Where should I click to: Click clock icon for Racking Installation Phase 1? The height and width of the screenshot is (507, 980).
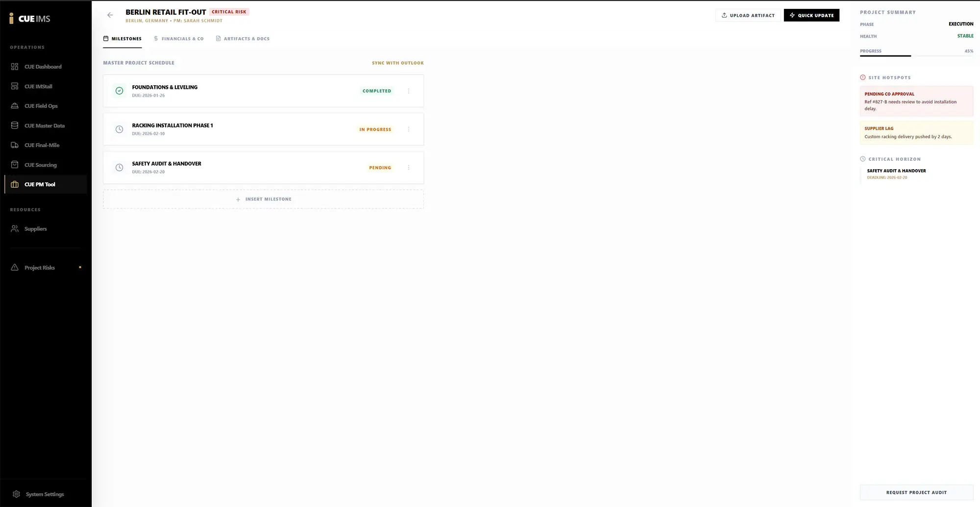[x=119, y=129]
